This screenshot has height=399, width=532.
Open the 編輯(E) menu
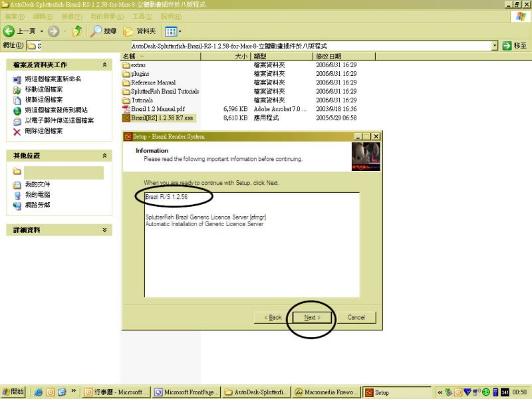point(43,16)
